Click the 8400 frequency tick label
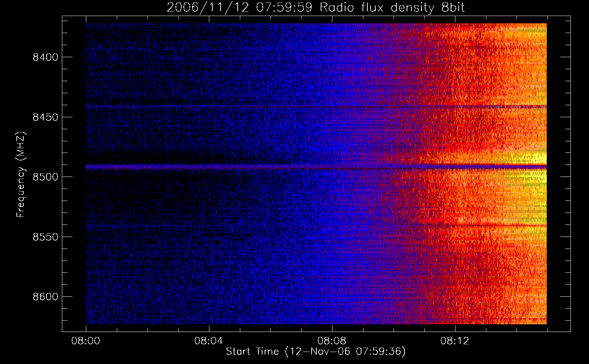Image resolution: width=589 pixels, height=364 pixels. click(x=46, y=57)
